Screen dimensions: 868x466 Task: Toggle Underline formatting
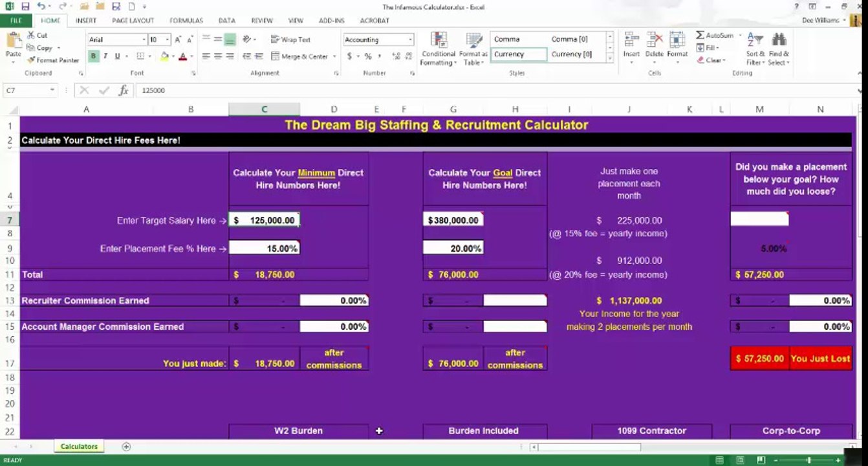pos(117,56)
